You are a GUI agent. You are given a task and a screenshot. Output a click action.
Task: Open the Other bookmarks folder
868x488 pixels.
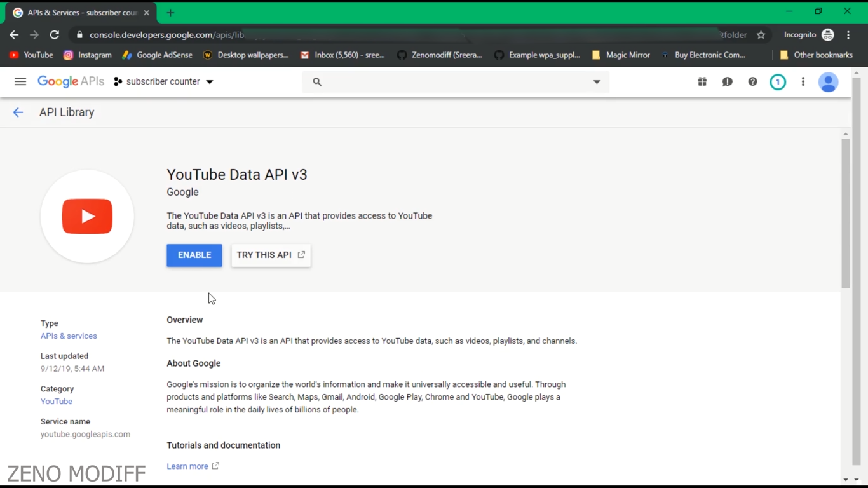point(816,55)
